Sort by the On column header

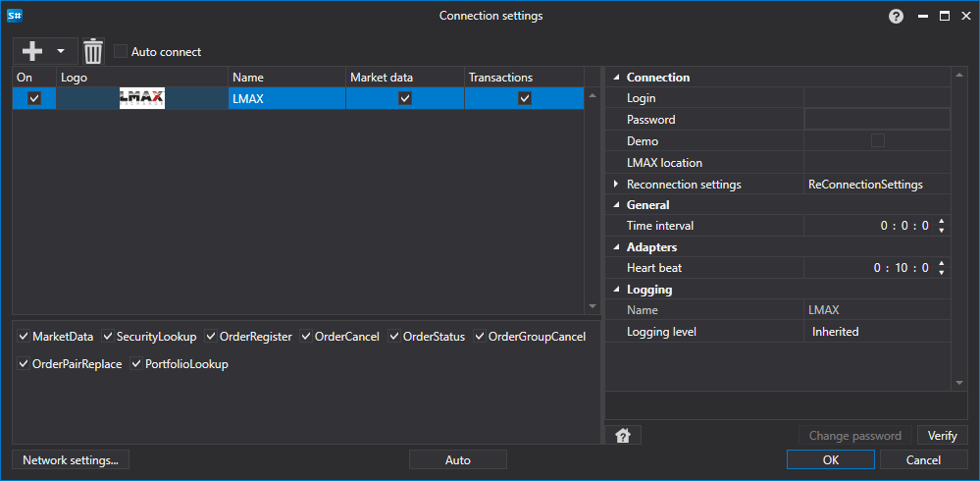[34, 78]
